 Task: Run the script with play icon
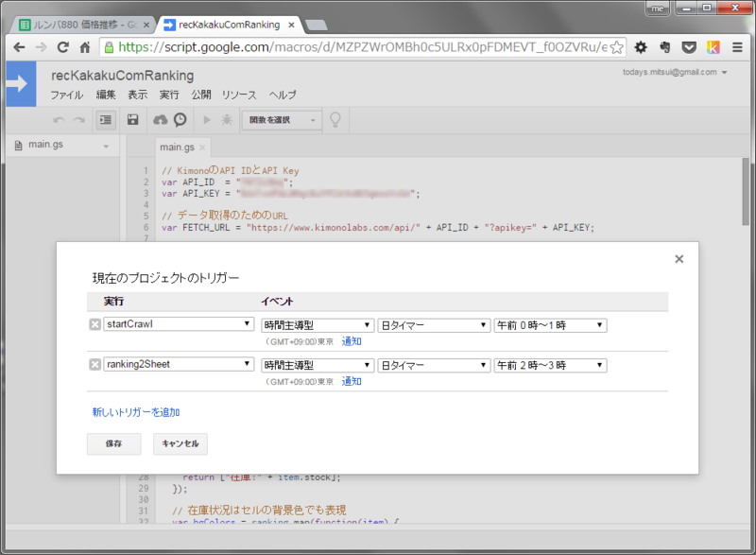207,119
